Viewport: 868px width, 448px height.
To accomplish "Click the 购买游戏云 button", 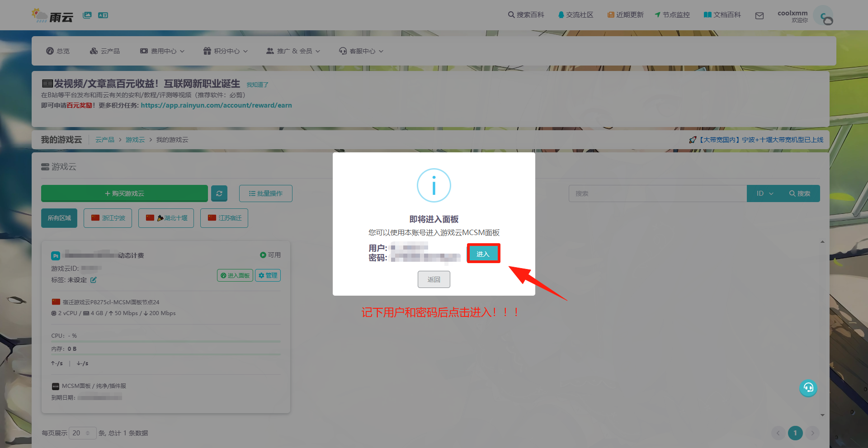I will tap(124, 193).
